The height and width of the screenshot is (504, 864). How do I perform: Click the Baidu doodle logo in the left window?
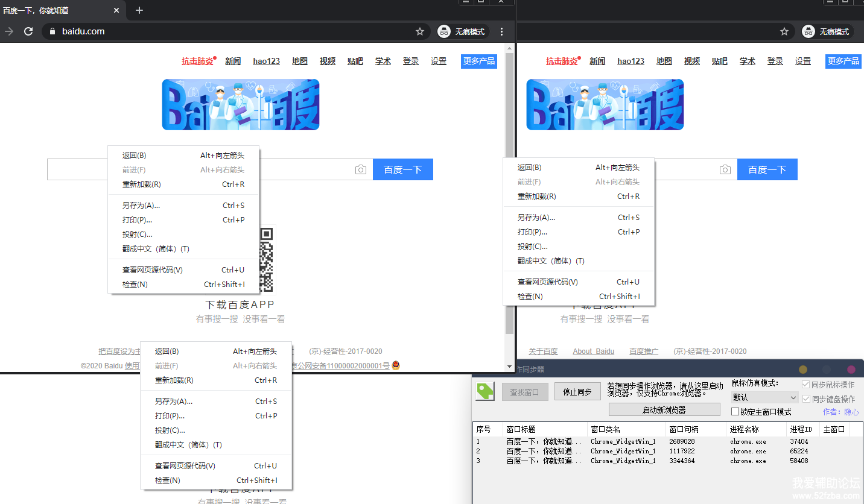(241, 104)
